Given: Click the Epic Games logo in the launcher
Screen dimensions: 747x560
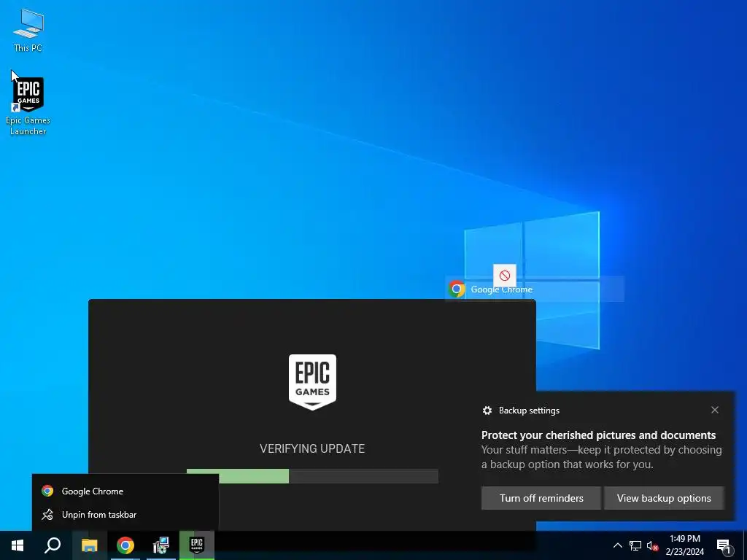Looking at the screenshot, I should coord(312,382).
